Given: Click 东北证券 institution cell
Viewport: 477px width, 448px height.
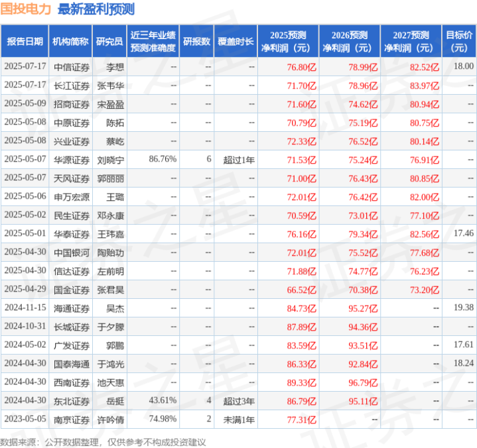Looking at the screenshot, I should click(x=72, y=401).
